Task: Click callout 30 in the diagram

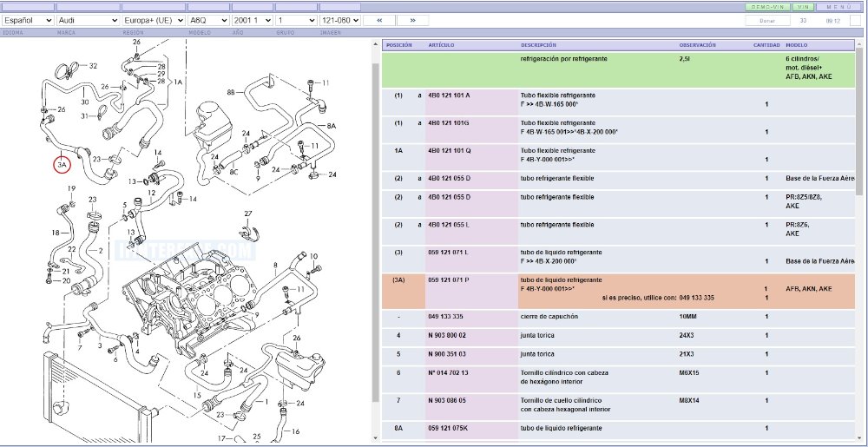Action: tap(84, 102)
